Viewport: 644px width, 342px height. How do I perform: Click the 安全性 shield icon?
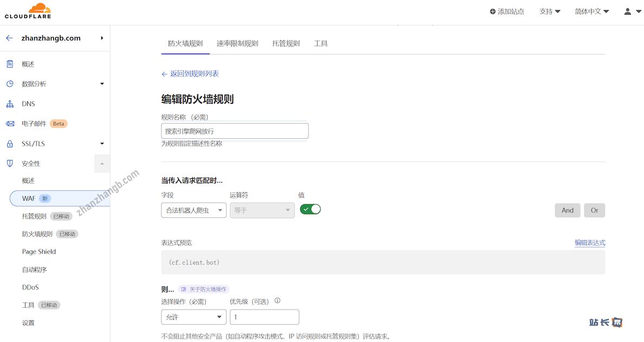coord(10,163)
